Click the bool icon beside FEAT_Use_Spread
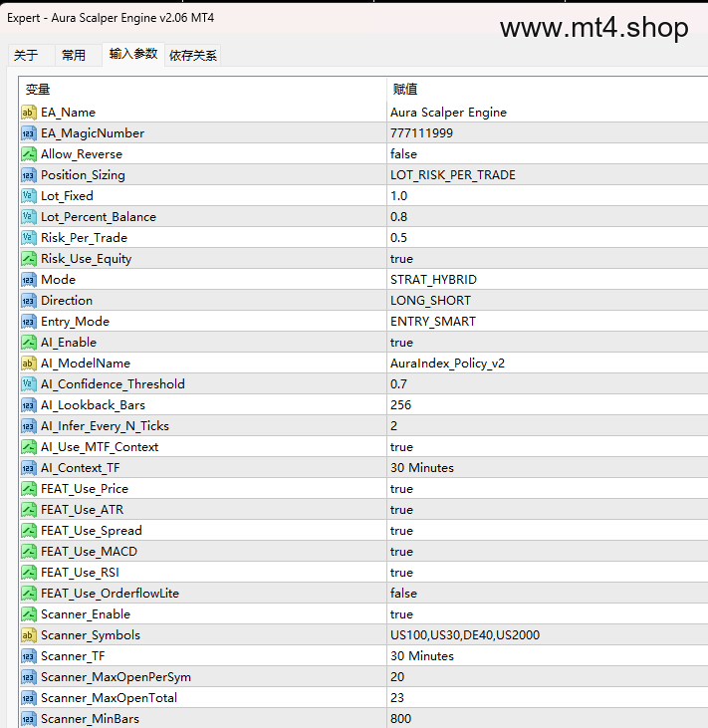 (x=28, y=530)
